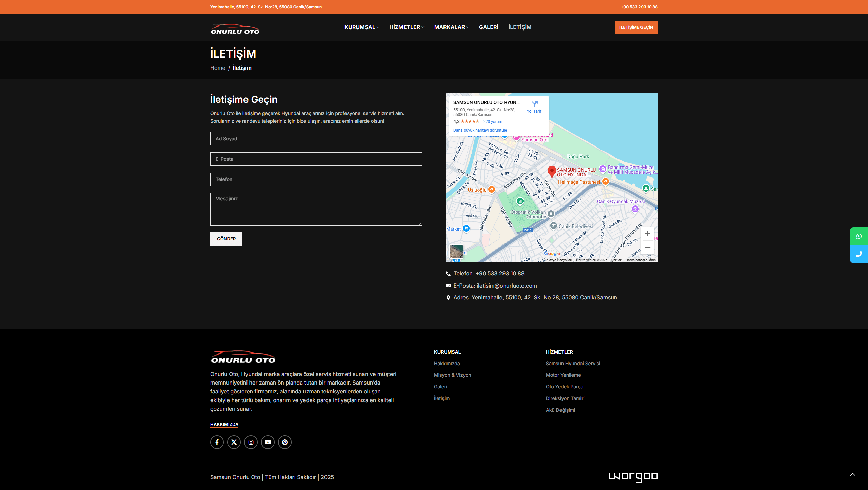Open the 220 yorum reviews link
Viewport: 868px width, 490px height.
(x=493, y=122)
